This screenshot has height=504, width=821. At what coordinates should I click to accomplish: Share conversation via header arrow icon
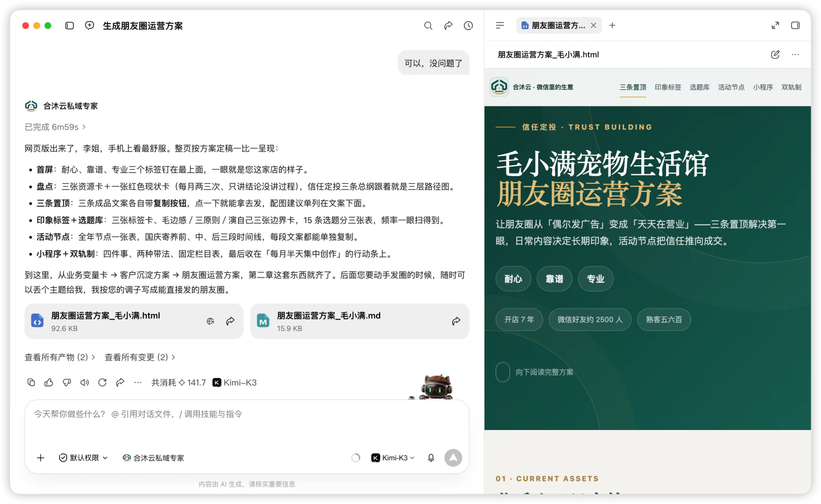click(x=448, y=26)
